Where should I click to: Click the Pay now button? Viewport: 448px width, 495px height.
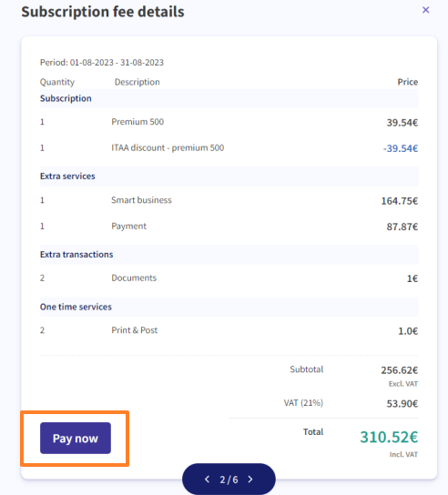click(x=76, y=438)
